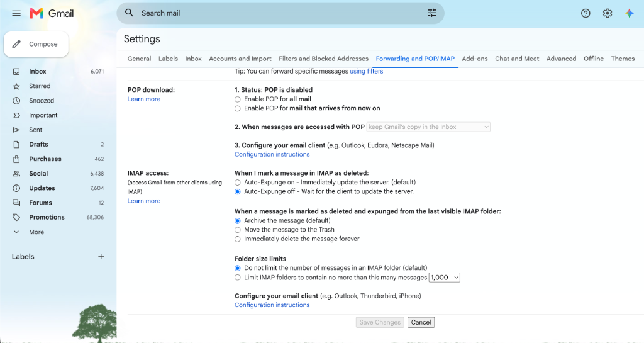Viewport: 644px width, 343px height.
Task: Follow the 'using filters' link
Action: click(x=367, y=72)
